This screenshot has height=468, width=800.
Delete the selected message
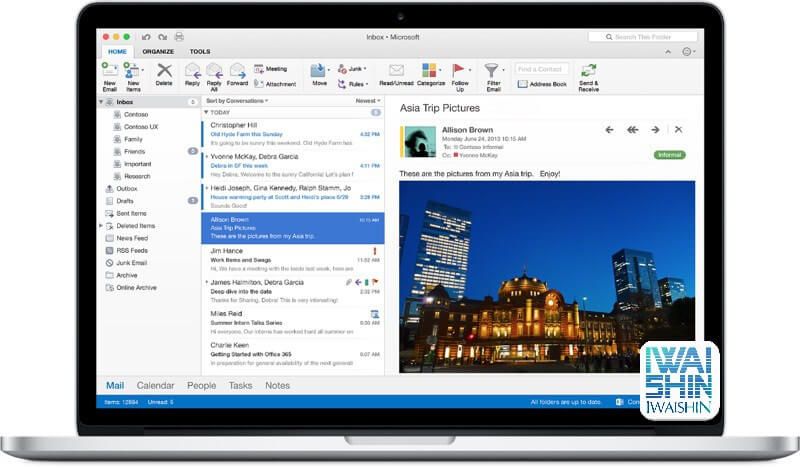coord(164,75)
